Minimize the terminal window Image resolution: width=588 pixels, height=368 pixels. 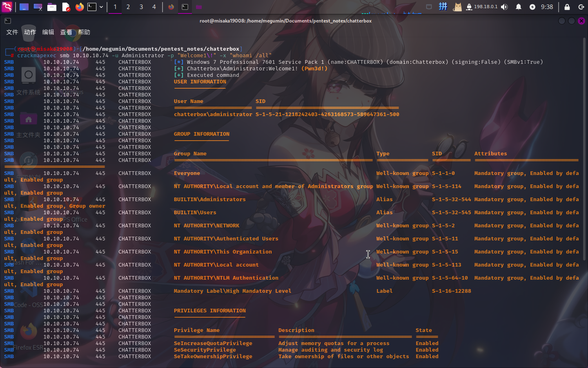(562, 21)
